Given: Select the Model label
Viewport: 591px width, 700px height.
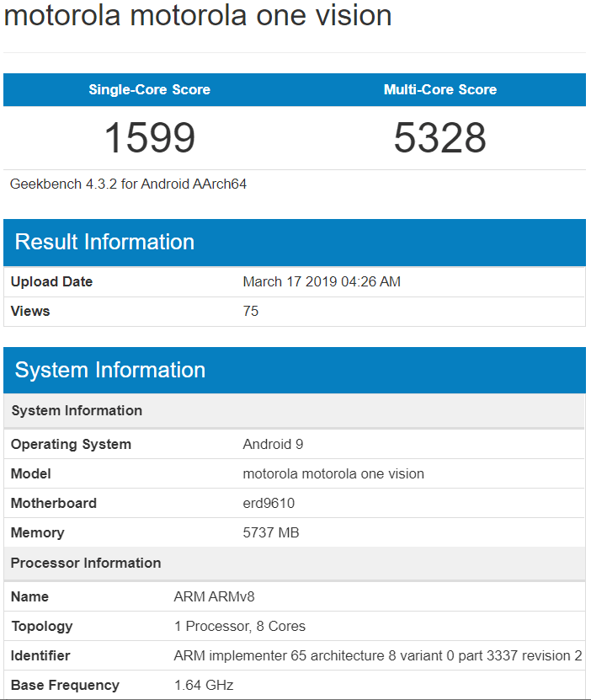Looking at the screenshot, I should (31, 473).
